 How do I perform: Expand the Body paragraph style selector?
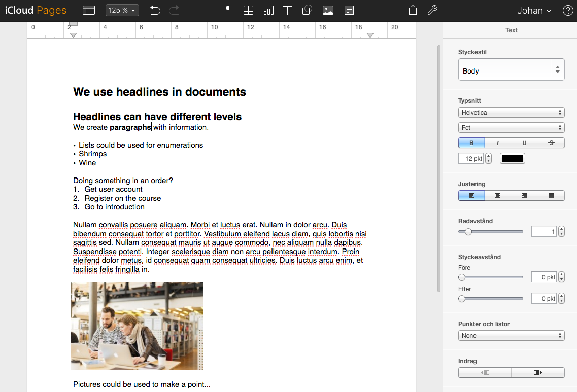[511, 71]
